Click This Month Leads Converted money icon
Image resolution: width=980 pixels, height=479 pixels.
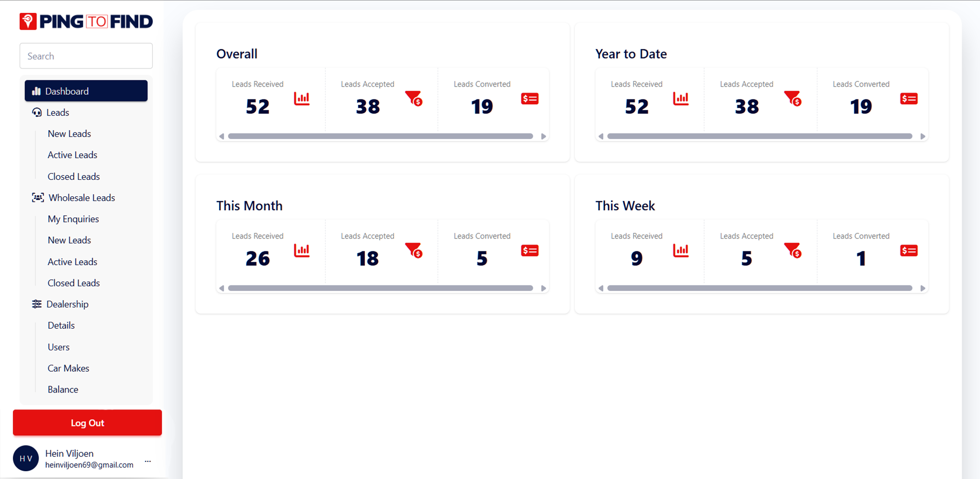[x=530, y=250]
